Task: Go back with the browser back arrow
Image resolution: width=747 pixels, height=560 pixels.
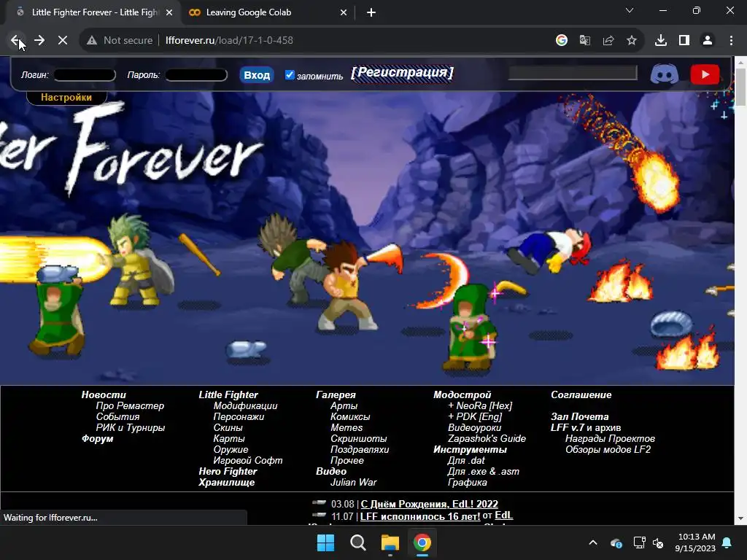Action: (15, 41)
